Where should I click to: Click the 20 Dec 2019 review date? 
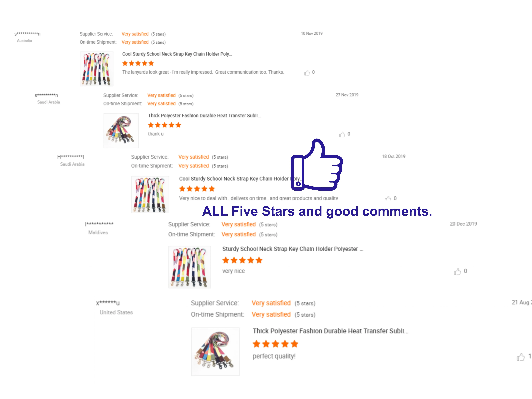(463, 224)
